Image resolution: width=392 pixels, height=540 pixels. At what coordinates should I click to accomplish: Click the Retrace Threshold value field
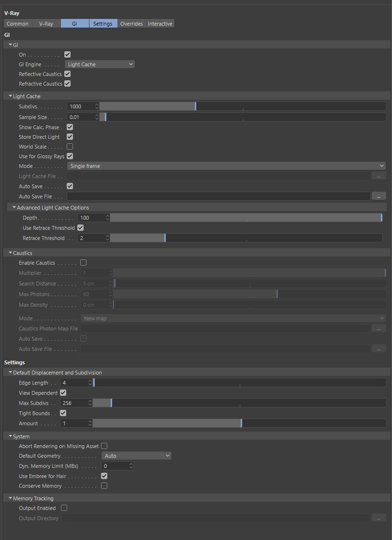coord(91,238)
